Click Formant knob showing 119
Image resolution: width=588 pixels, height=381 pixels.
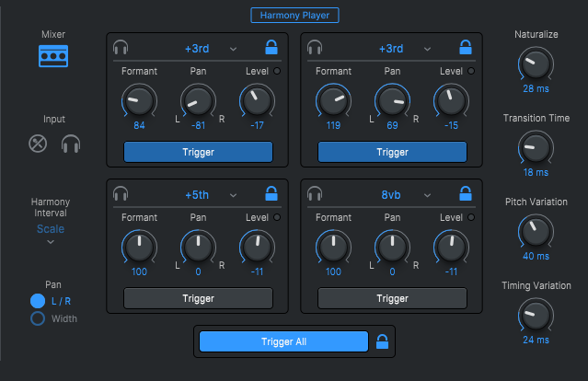click(333, 100)
